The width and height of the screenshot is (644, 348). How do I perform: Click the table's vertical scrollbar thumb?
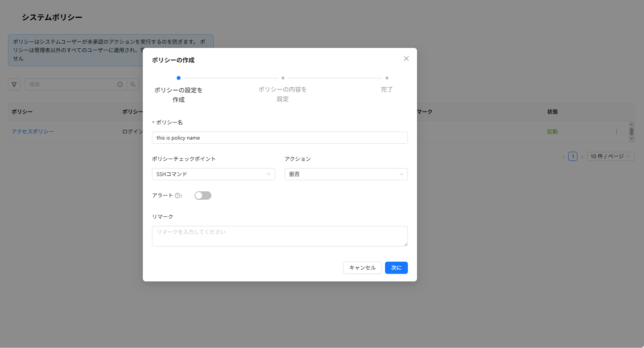tap(631, 132)
